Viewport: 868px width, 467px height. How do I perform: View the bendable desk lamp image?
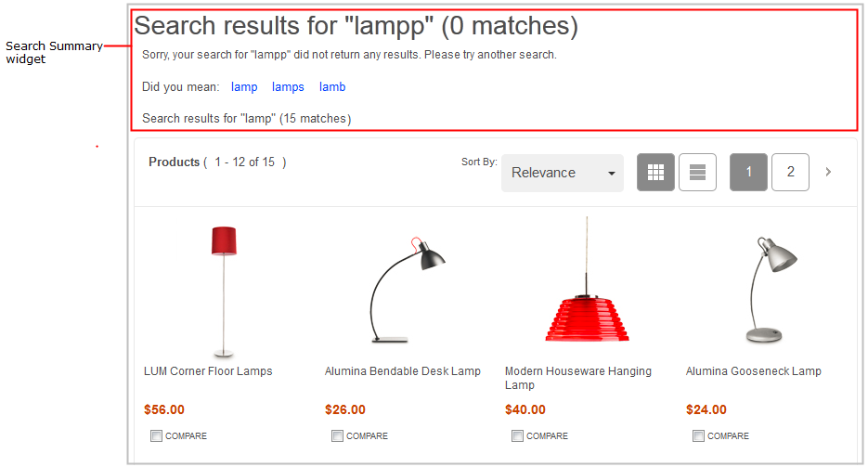(x=403, y=290)
